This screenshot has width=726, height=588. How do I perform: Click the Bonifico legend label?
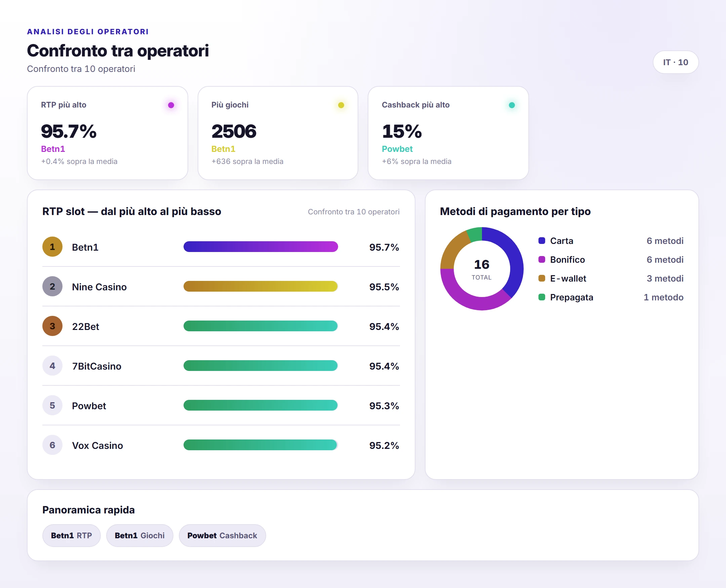point(567,260)
